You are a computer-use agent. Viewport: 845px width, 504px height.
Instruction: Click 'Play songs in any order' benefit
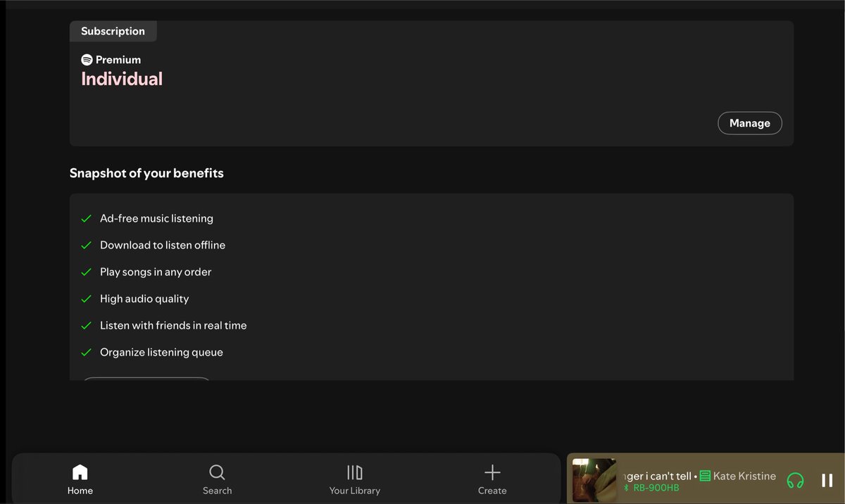point(156,272)
